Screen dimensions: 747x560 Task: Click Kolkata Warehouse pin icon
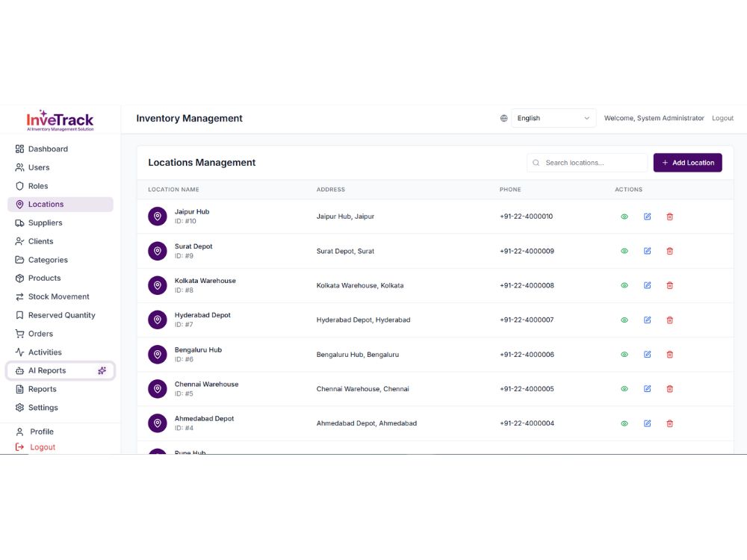[157, 285]
